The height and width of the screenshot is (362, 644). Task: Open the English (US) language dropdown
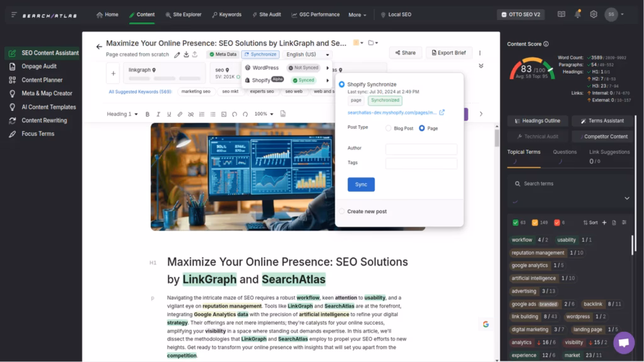tap(308, 55)
